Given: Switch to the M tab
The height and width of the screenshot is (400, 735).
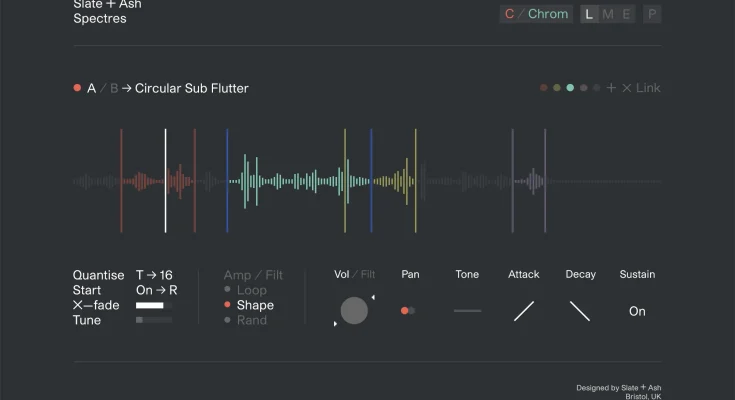Looking at the screenshot, I should coord(608,14).
